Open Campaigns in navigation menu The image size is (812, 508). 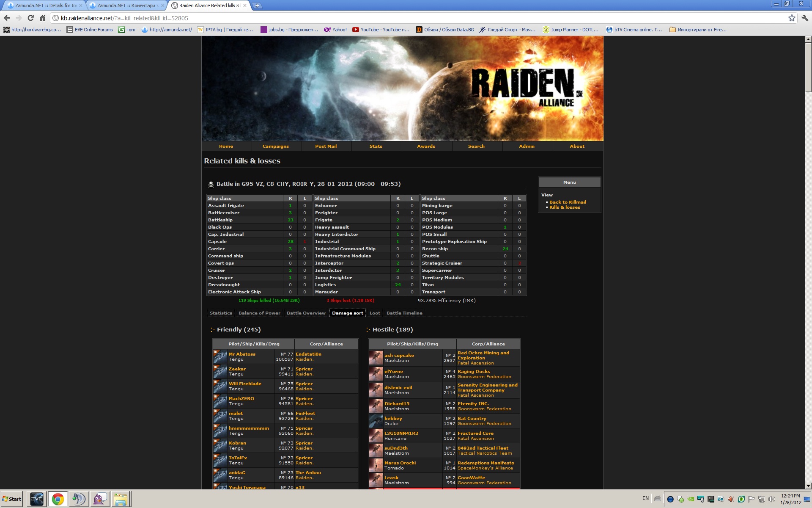[x=276, y=146]
